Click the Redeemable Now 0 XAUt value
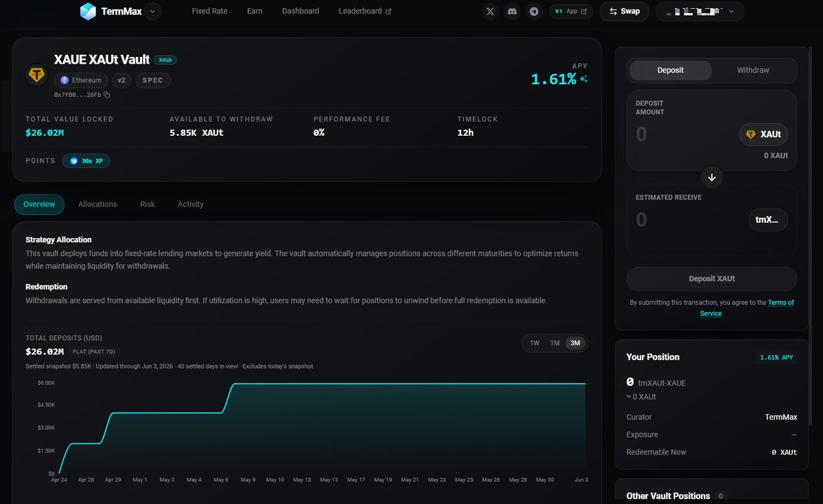 (784, 452)
